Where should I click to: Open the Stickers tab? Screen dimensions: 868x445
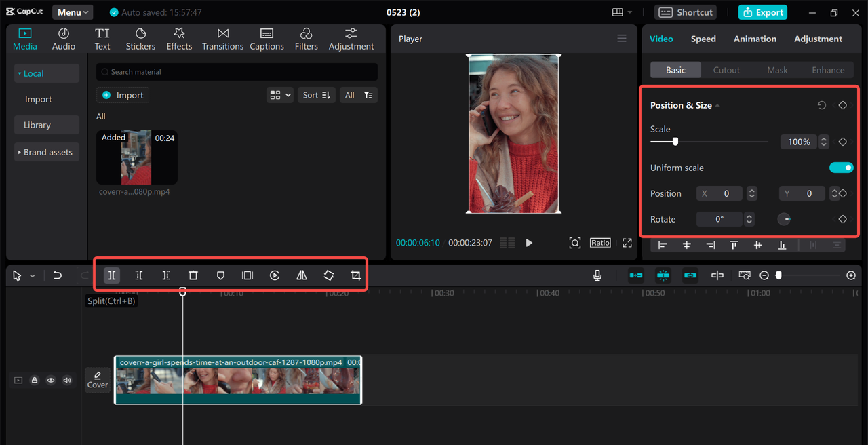coord(140,39)
